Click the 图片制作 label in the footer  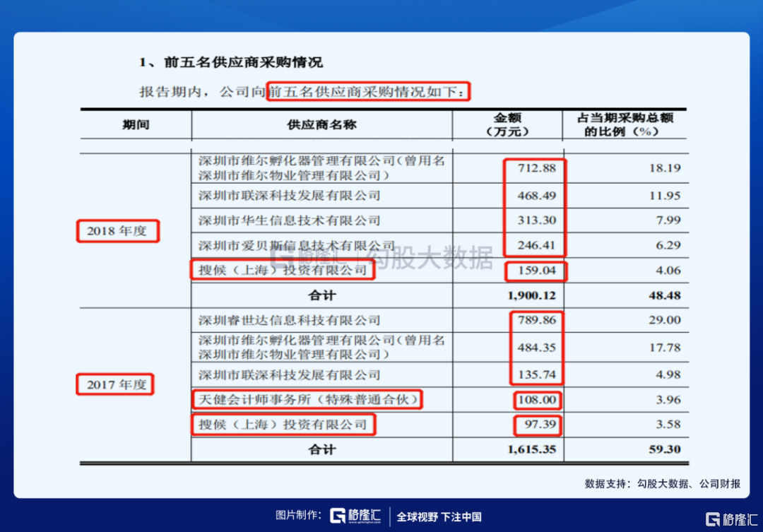298,515
